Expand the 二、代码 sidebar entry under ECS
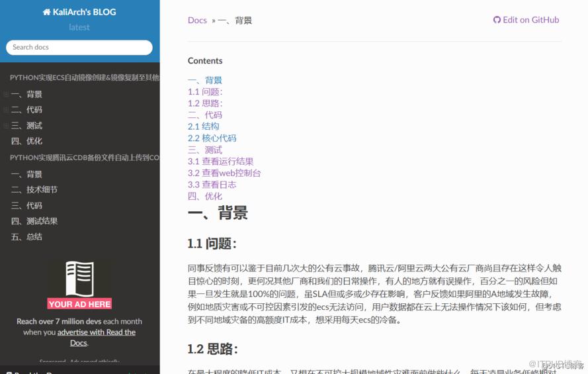 tap(6, 109)
